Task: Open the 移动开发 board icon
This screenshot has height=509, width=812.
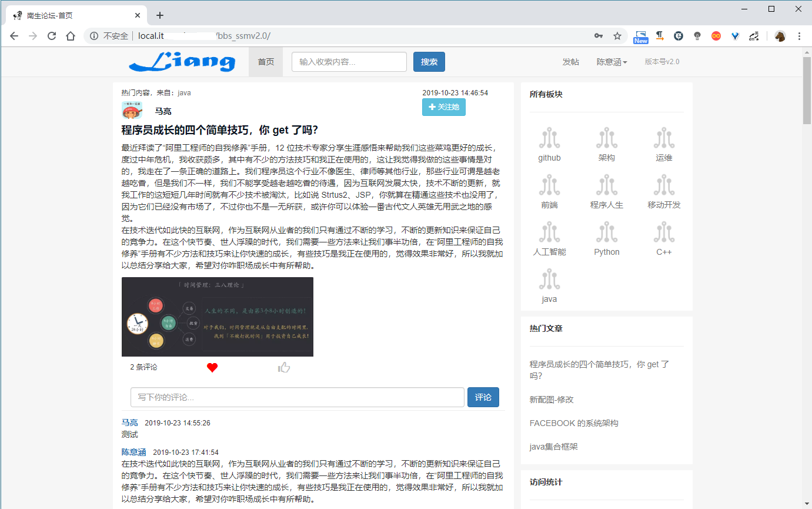Action: click(664, 185)
